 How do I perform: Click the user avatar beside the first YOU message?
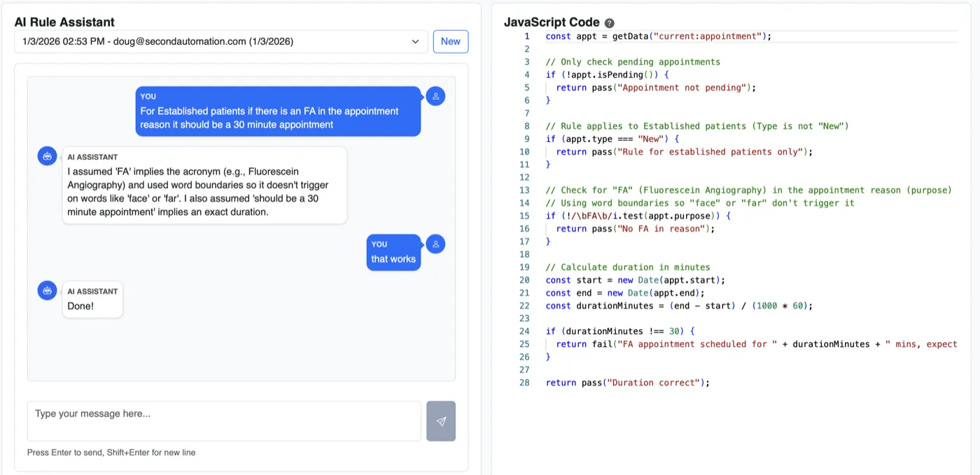(x=435, y=96)
